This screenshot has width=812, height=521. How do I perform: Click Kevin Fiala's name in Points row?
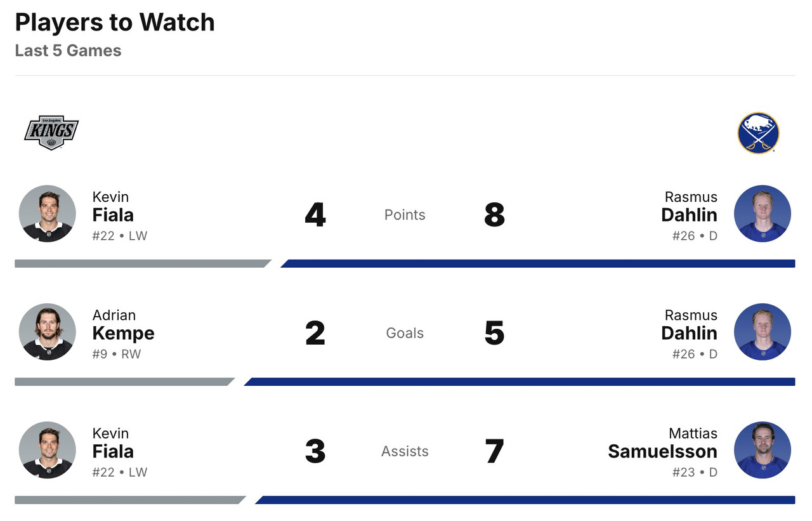pos(113,207)
